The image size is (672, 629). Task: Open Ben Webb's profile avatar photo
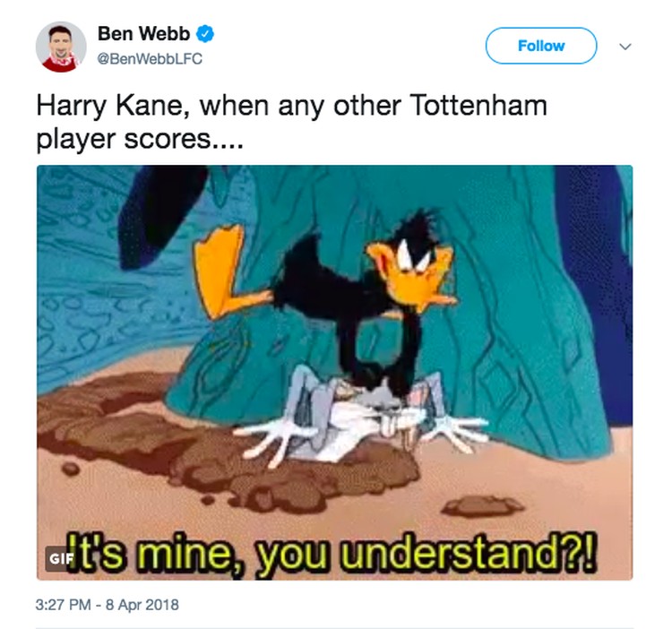click(60, 47)
